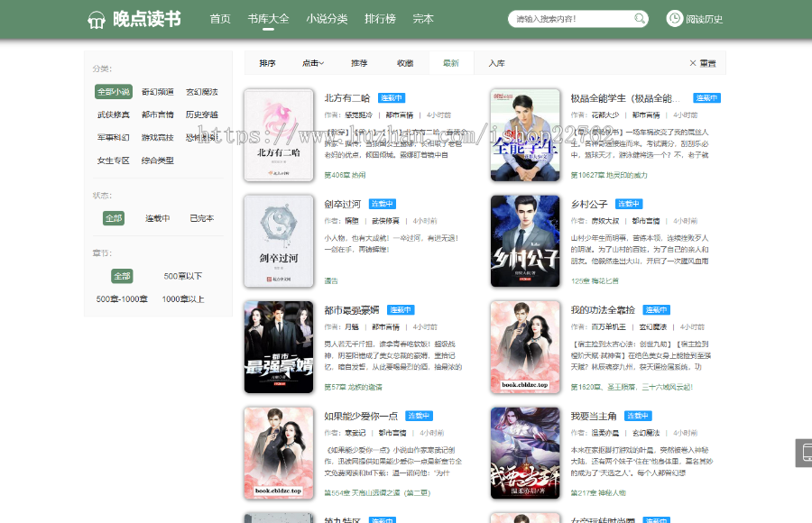
Task: Select the 500章以下 chapter filter
Action: pyautogui.click(x=182, y=276)
